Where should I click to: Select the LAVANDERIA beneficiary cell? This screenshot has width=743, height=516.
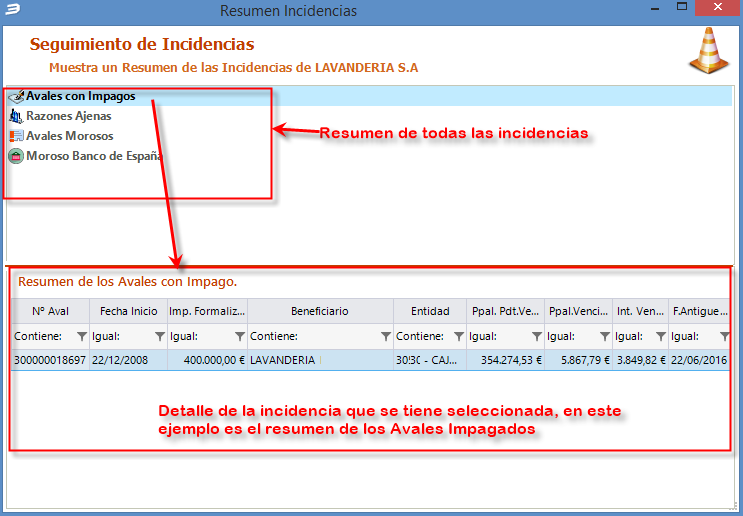tap(320, 361)
